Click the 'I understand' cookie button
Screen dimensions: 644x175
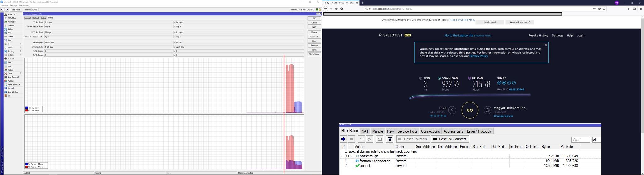pyautogui.click(x=490, y=22)
